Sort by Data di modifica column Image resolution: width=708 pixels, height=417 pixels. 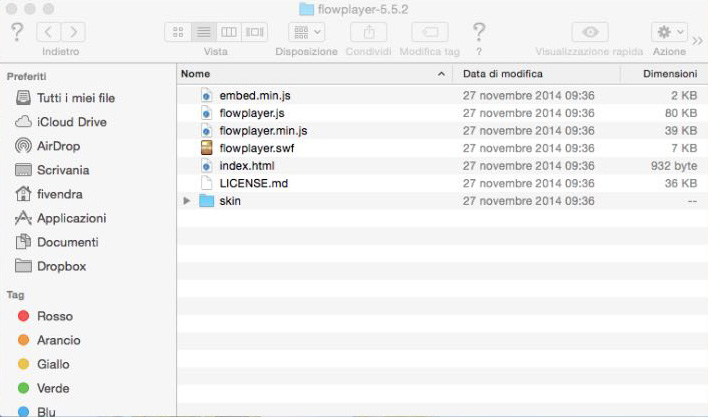point(534,74)
